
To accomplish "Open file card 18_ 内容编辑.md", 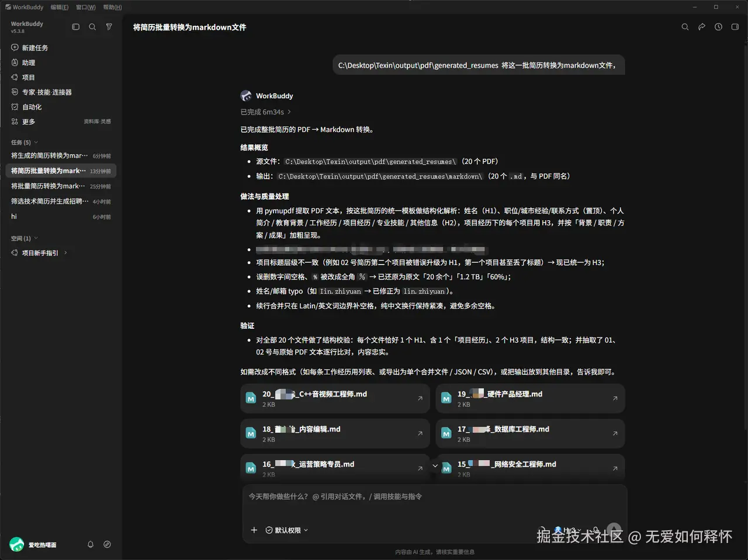I will point(335,433).
